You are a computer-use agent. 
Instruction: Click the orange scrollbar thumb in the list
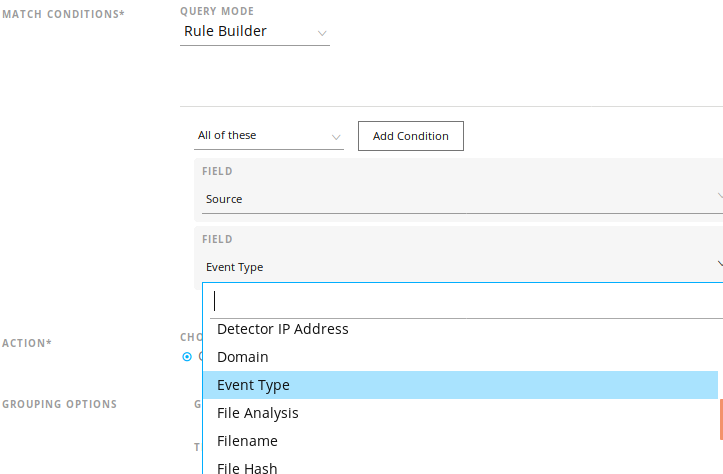(720, 420)
